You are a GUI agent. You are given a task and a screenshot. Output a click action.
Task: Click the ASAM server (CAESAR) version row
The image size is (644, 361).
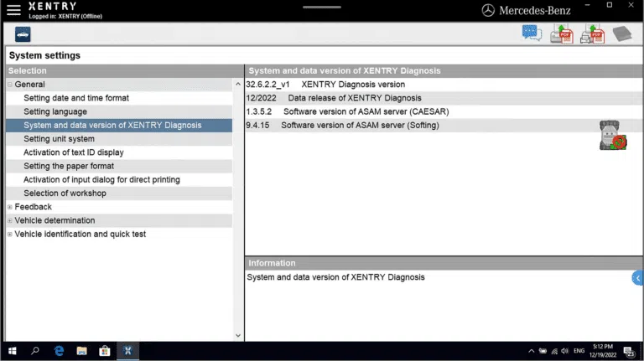click(x=444, y=111)
